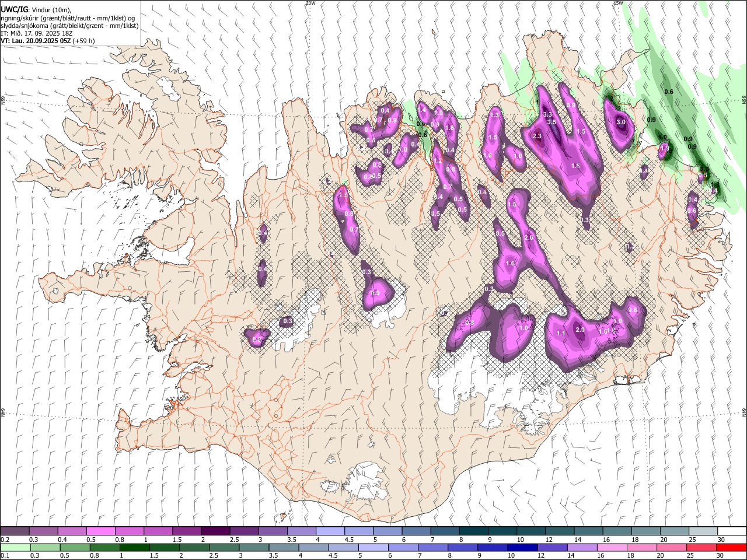This screenshot has height=560, width=747.
Task: Select the darkest purple 2 swatch, top legend
Action: (215, 531)
